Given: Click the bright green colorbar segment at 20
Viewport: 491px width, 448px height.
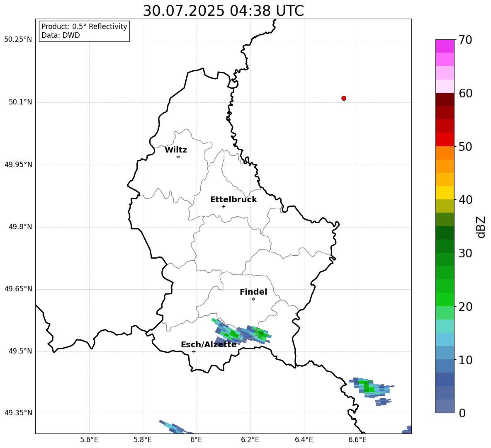Looking at the screenshot, I should coord(445,299).
